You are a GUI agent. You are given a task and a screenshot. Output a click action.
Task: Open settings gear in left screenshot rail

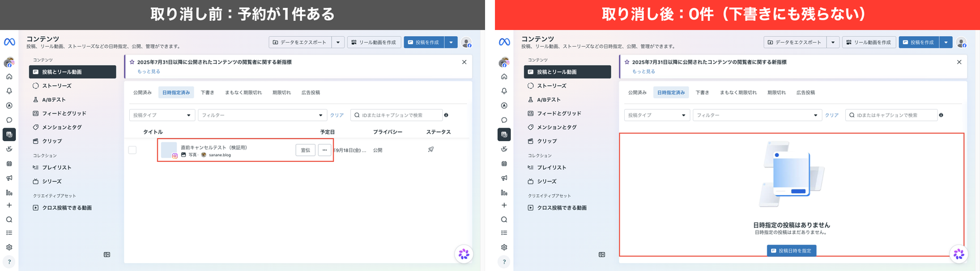point(9,248)
